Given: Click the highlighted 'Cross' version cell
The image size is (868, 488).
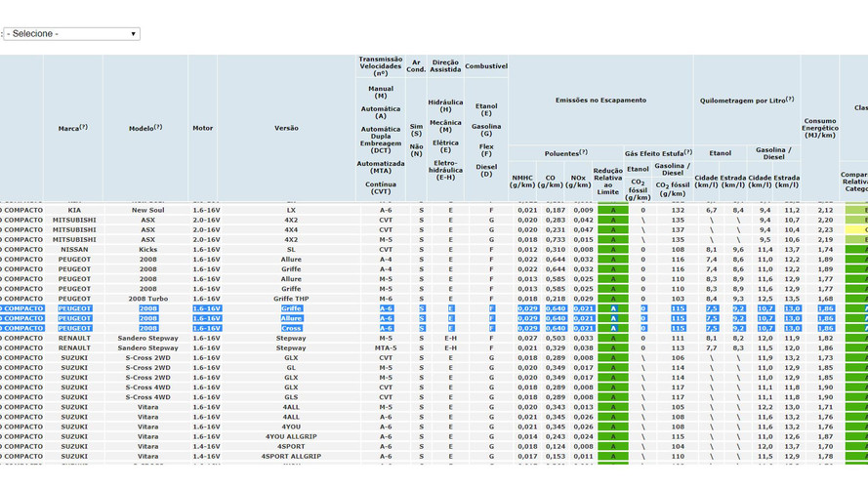Looking at the screenshot, I should (x=291, y=328).
